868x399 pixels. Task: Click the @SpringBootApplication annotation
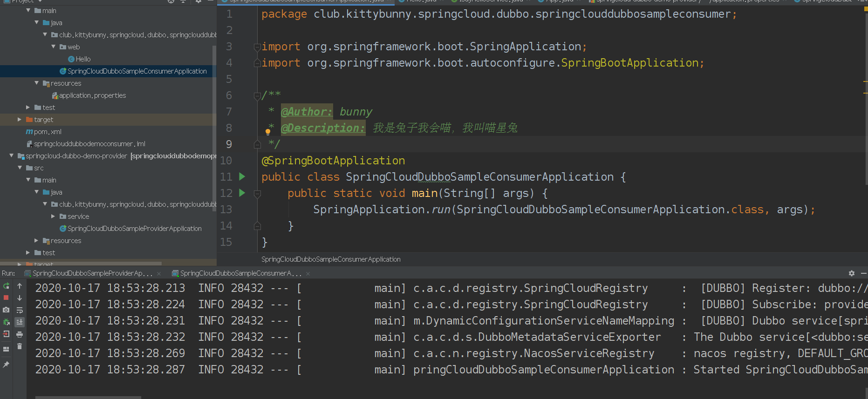pos(333,161)
